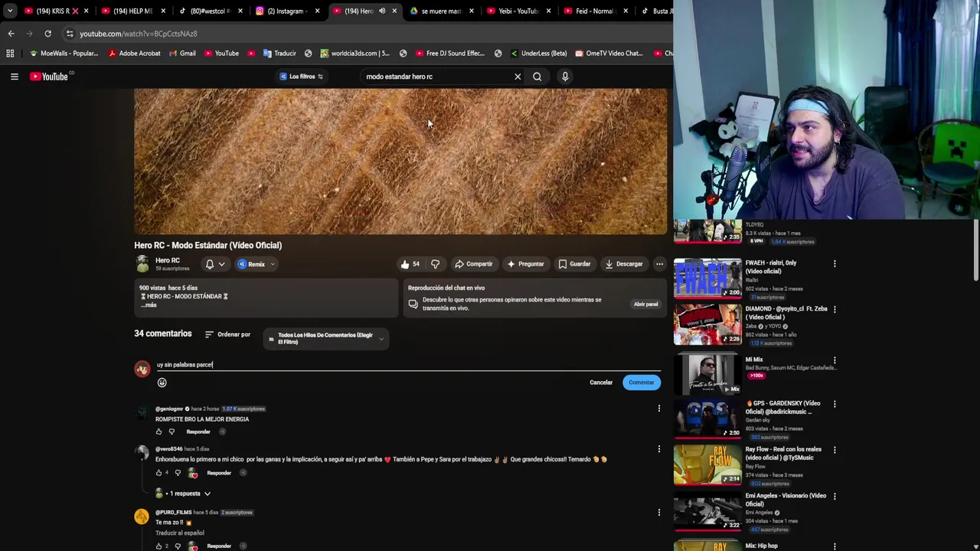
Task: Expand description with ...más
Action: click(x=149, y=305)
